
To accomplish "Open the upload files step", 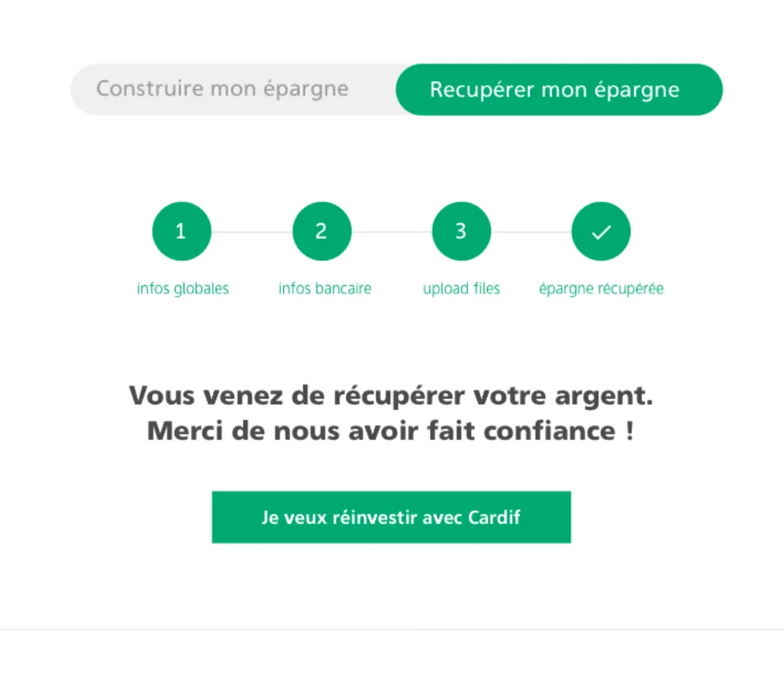I will 461,288.
